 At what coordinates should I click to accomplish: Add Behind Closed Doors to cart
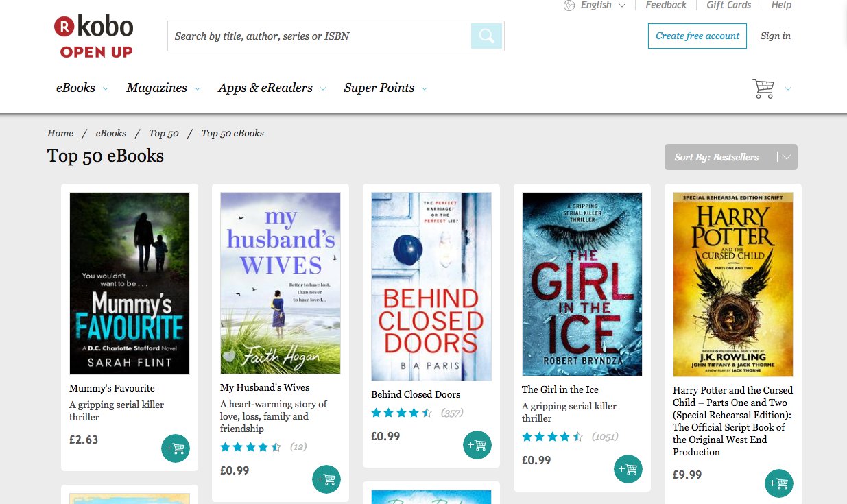point(477,445)
